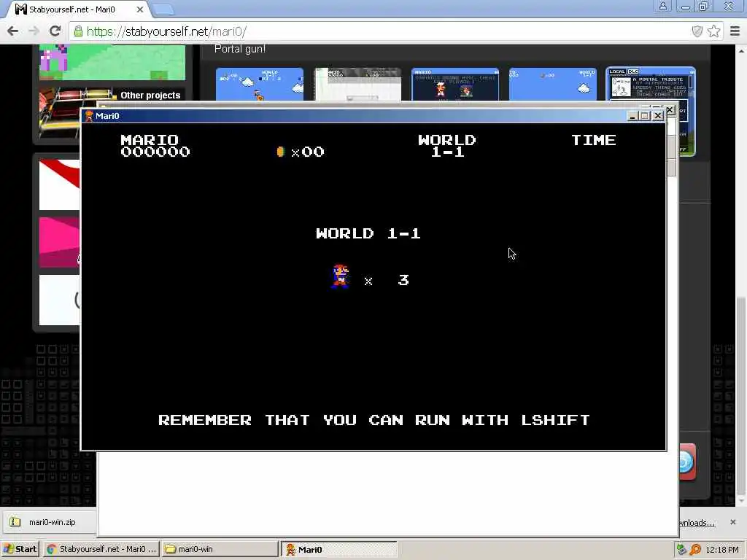Open the second gray test chamber thumbnail
This screenshot has height=560, width=747.
click(x=357, y=85)
